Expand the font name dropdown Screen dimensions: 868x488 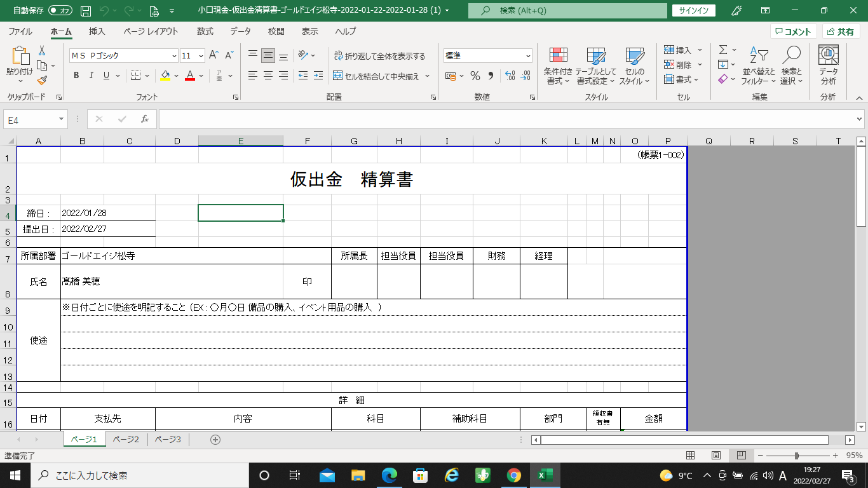coord(173,56)
